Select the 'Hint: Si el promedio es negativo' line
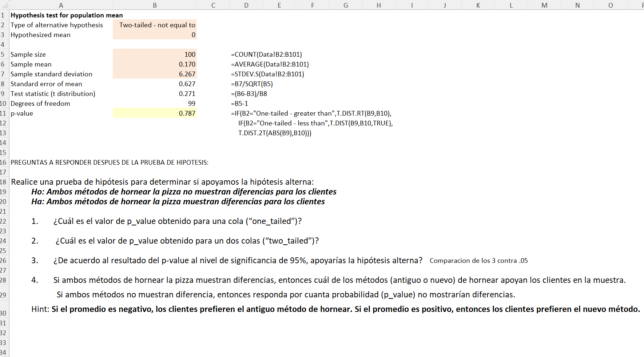The image size is (644, 357). click(335, 309)
